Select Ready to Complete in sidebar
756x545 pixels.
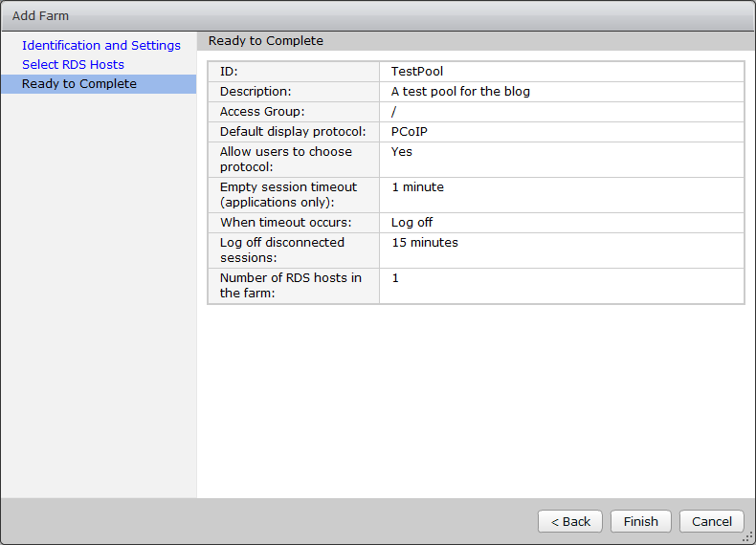click(x=79, y=84)
